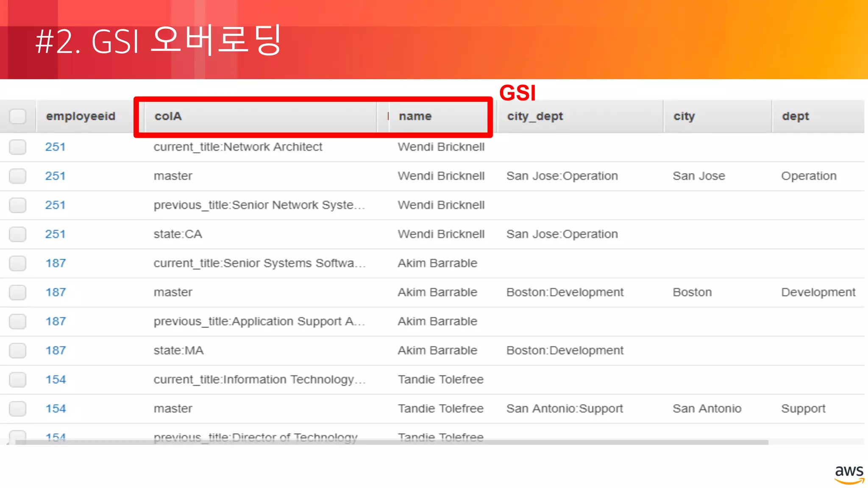The image size is (868, 488).
Task: Open employee 251 link in first row
Action: (x=55, y=147)
